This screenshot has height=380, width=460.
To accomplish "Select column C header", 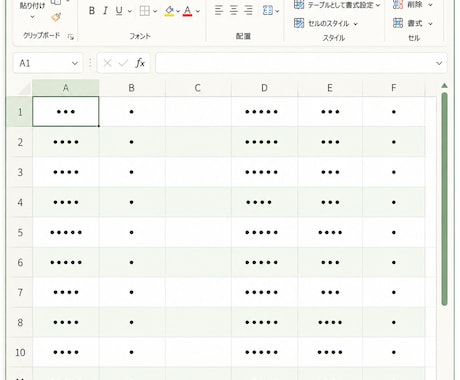I will [198, 88].
